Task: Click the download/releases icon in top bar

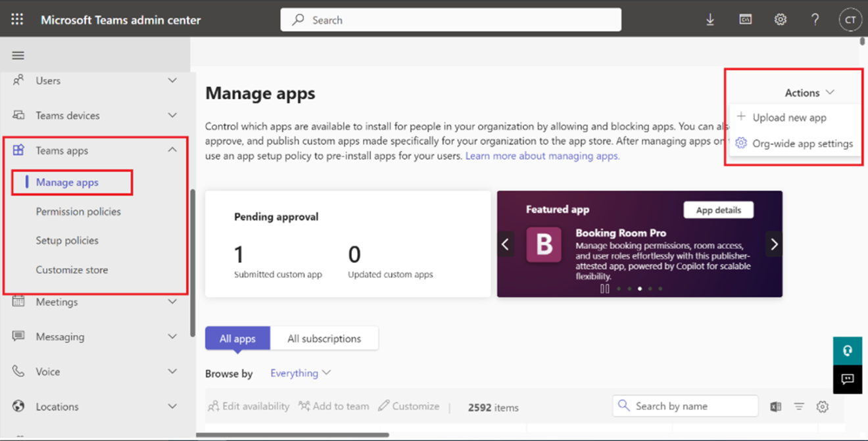Action: (x=710, y=19)
